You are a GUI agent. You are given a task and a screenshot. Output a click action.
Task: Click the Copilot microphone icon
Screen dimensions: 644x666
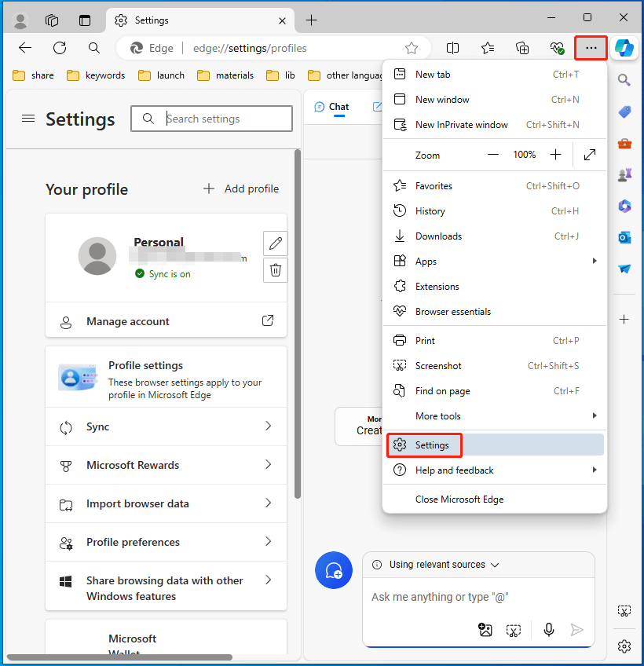point(548,629)
